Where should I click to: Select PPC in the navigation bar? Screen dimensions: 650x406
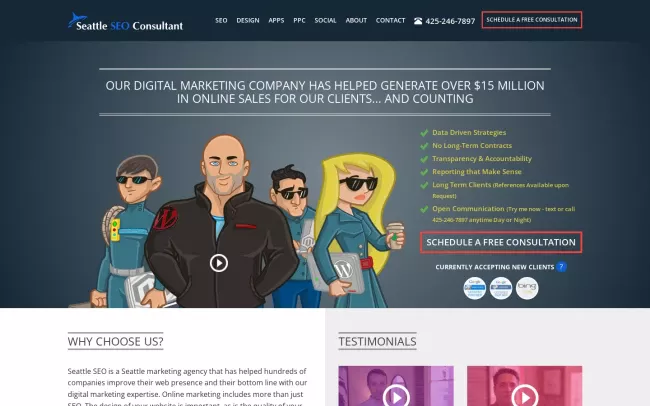(x=299, y=20)
